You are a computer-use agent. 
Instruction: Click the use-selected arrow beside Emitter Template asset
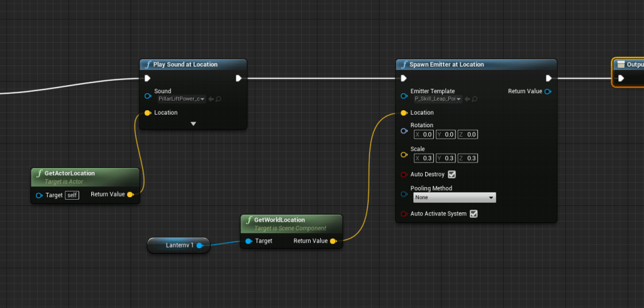click(467, 99)
